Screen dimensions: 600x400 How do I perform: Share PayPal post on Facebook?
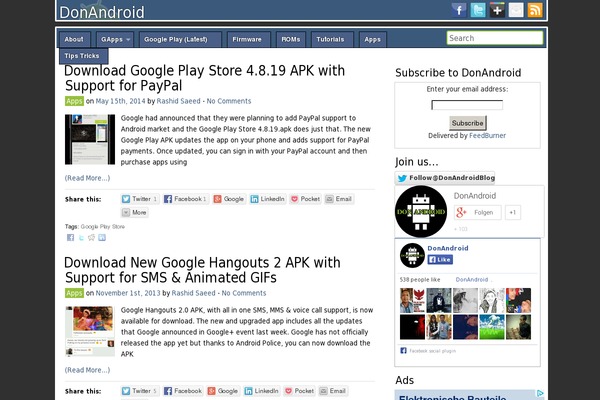click(186, 199)
